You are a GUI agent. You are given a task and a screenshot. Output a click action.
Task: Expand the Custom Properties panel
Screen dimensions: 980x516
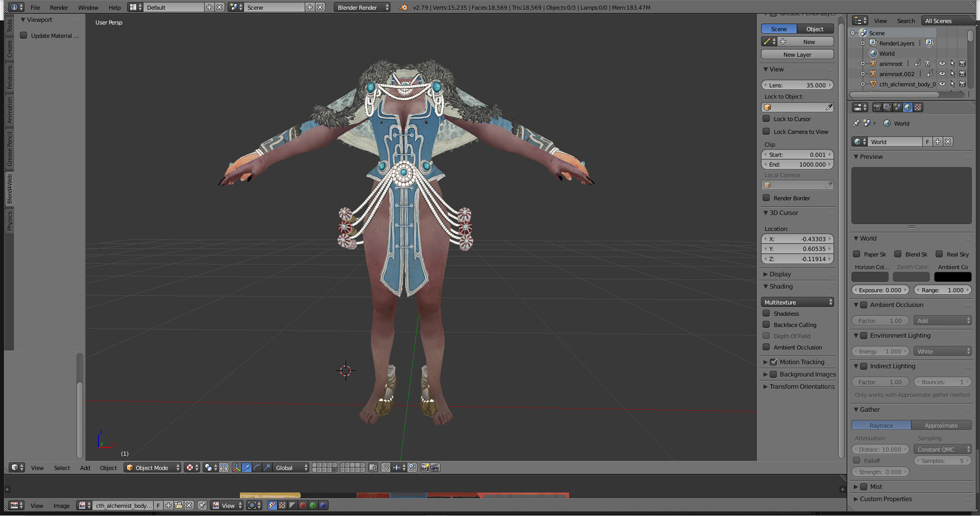tap(856, 499)
